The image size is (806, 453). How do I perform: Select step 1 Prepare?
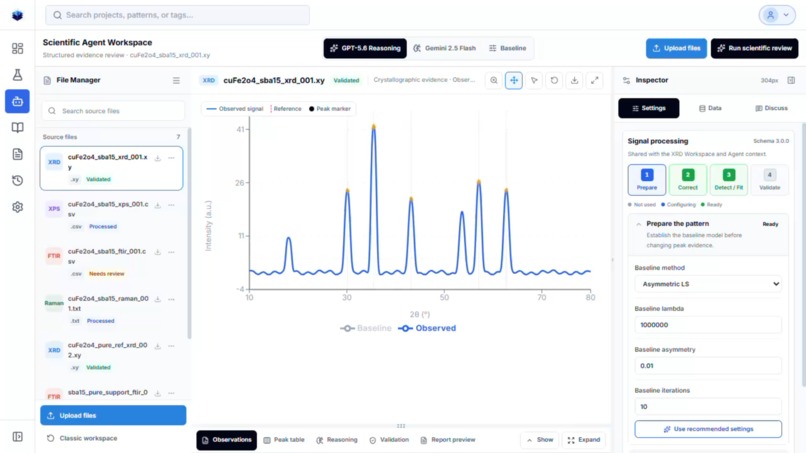(647, 179)
